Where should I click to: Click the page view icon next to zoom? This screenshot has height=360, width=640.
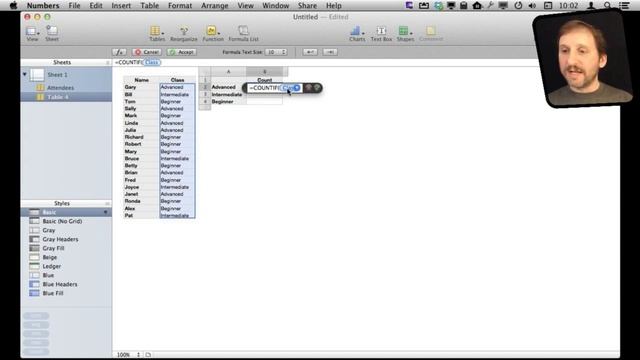(x=148, y=355)
